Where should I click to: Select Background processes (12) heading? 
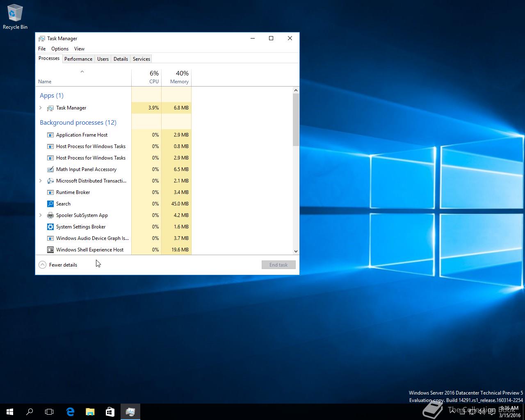(x=78, y=123)
